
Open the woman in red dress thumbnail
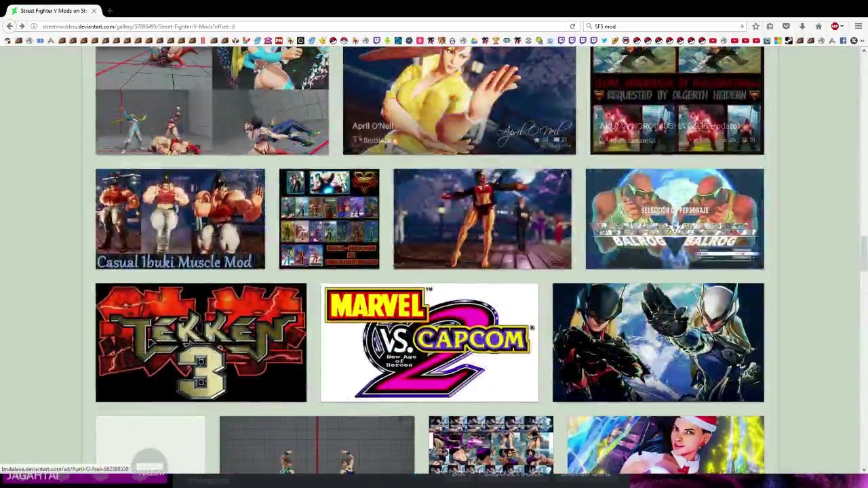click(x=482, y=219)
